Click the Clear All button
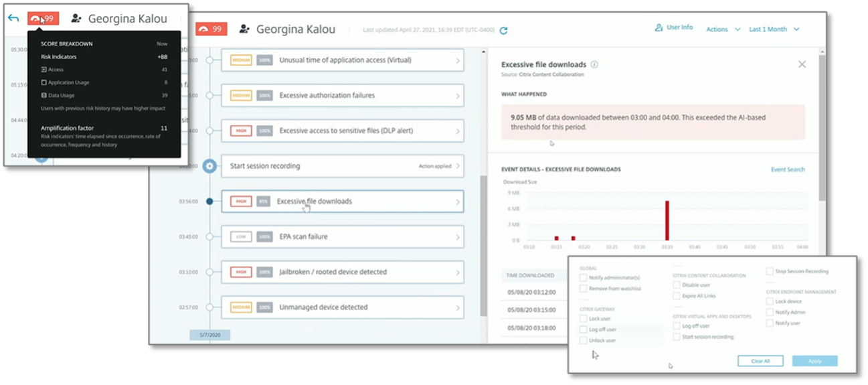 [x=760, y=361]
